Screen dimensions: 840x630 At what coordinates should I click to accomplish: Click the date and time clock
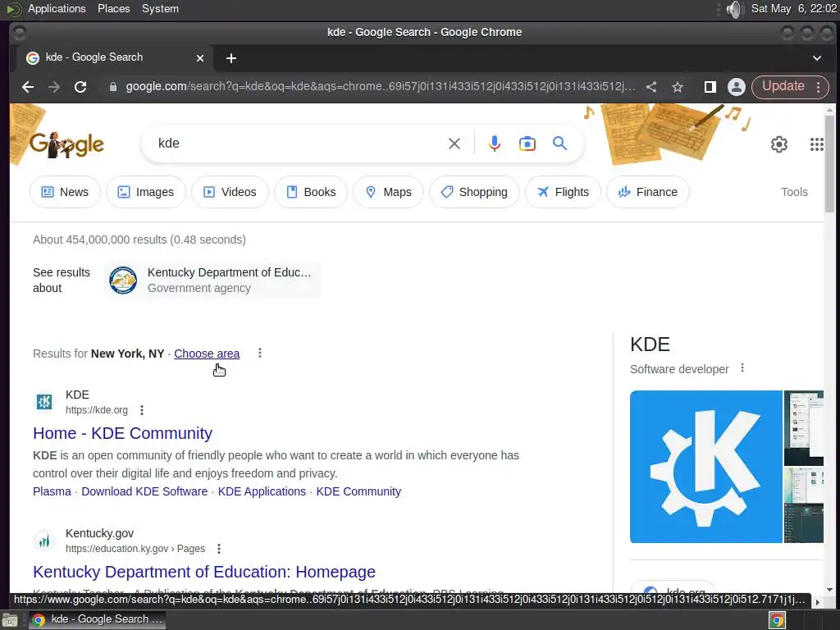[x=794, y=9]
